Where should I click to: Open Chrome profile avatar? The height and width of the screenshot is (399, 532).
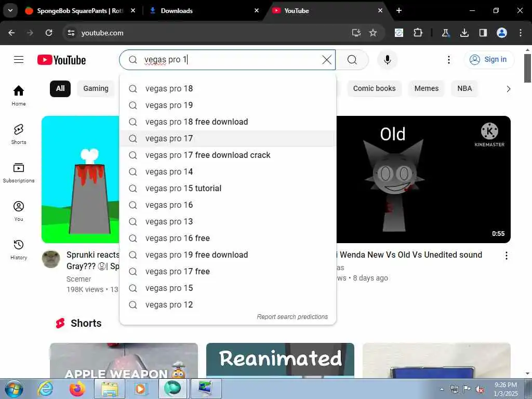pos(502,33)
